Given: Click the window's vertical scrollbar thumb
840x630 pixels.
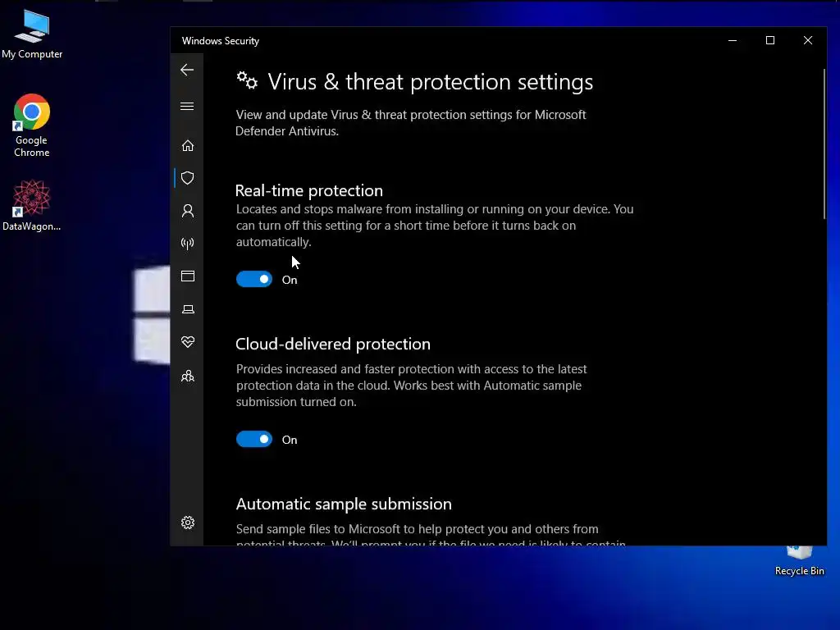Looking at the screenshot, I should click(824, 144).
